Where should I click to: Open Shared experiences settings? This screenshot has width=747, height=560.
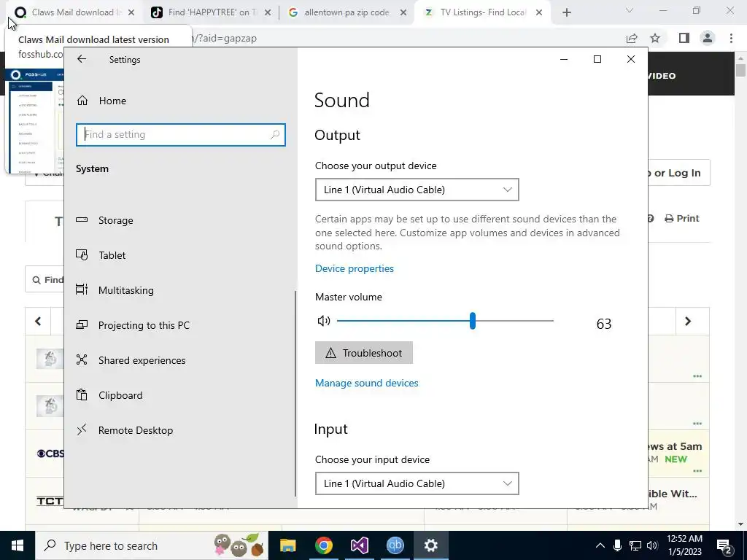pyautogui.click(x=131, y=360)
